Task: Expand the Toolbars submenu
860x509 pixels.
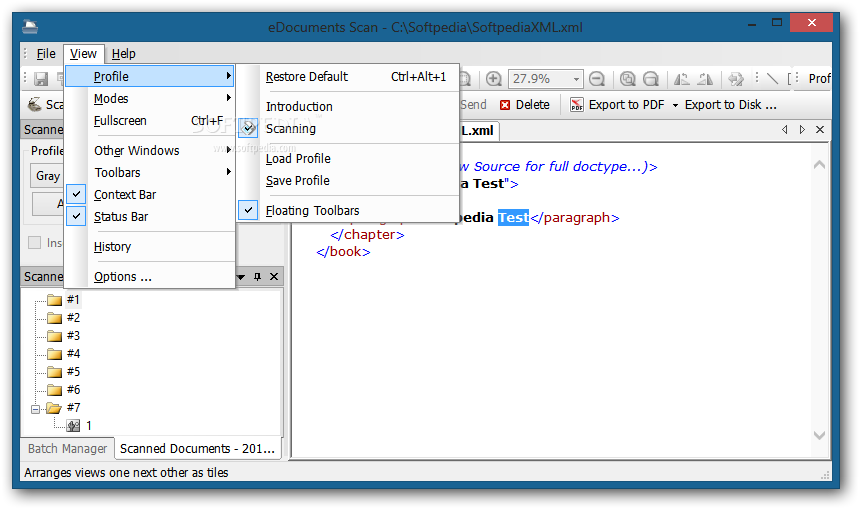Action: pyautogui.click(x=149, y=173)
